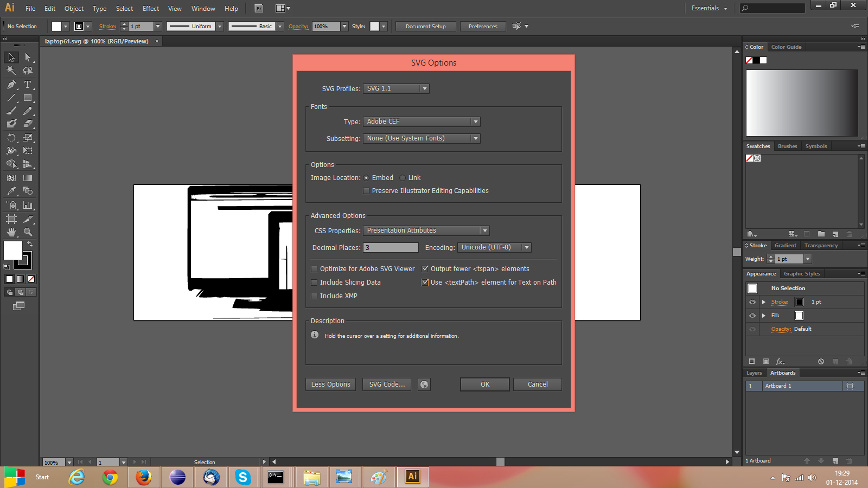Switch to Color Guide tab
868x488 pixels.
pos(786,47)
